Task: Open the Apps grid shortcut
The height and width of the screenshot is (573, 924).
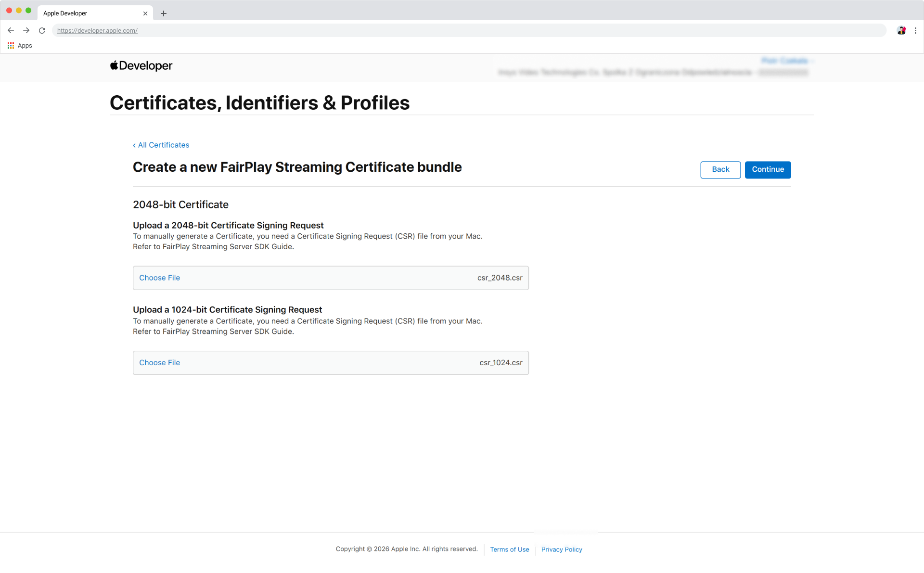Action: 20,46
